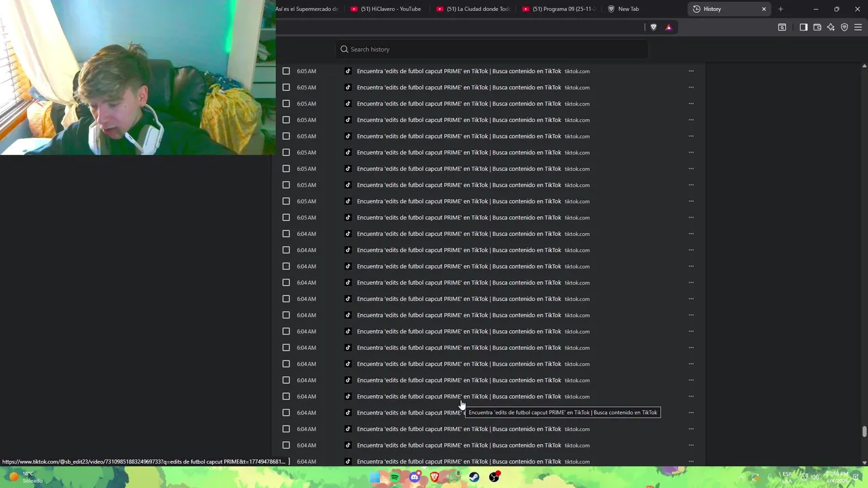Toggle the browser sidebar panel icon
The height and width of the screenshot is (488, 868).
point(804,27)
